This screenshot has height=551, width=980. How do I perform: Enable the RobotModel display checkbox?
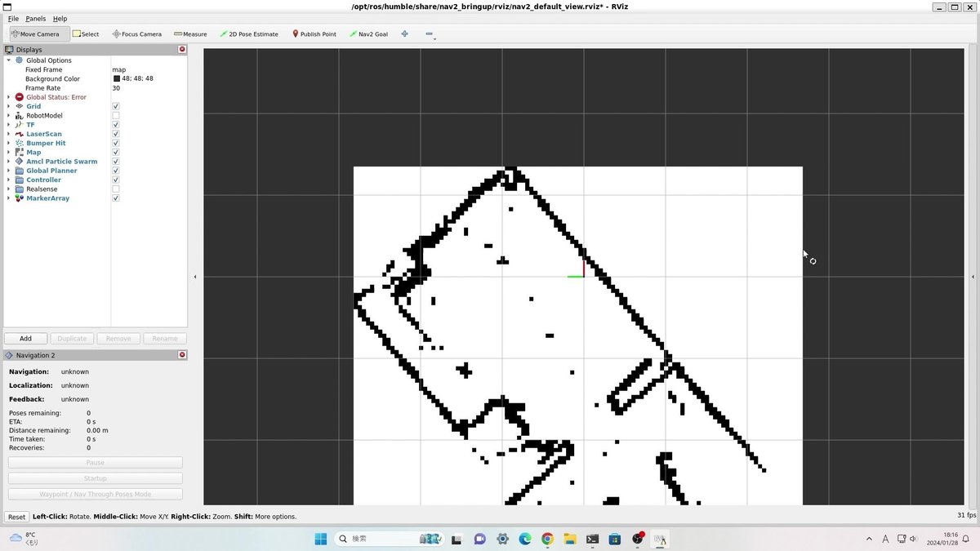coord(116,116)
